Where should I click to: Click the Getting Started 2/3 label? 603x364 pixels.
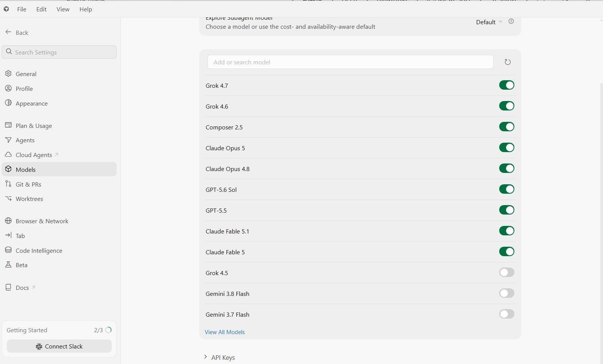pyautogui.click(x=98, y=330)
